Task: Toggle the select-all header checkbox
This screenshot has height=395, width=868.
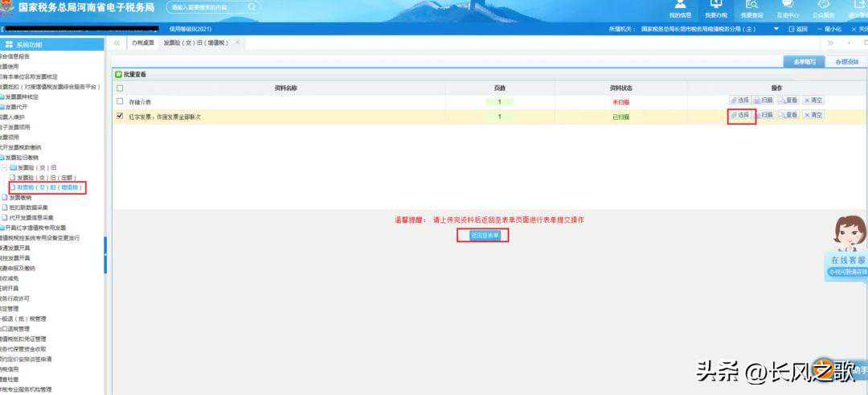Action: click(x=120, y=88)
